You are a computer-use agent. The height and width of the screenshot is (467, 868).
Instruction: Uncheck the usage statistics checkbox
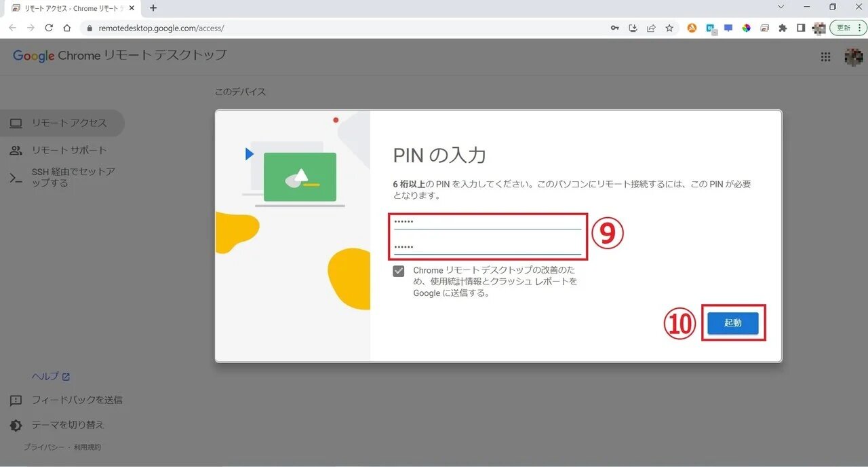pos(399,271)
